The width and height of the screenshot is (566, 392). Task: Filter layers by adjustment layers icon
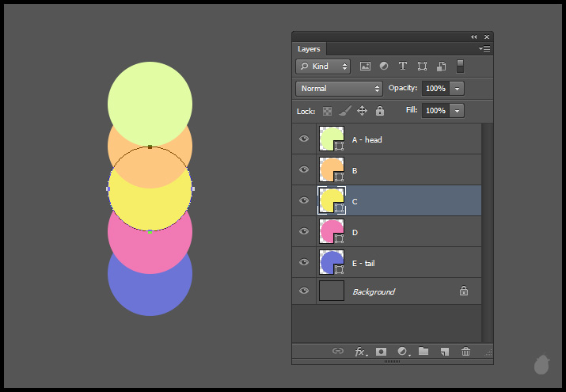tap(384, 67)
